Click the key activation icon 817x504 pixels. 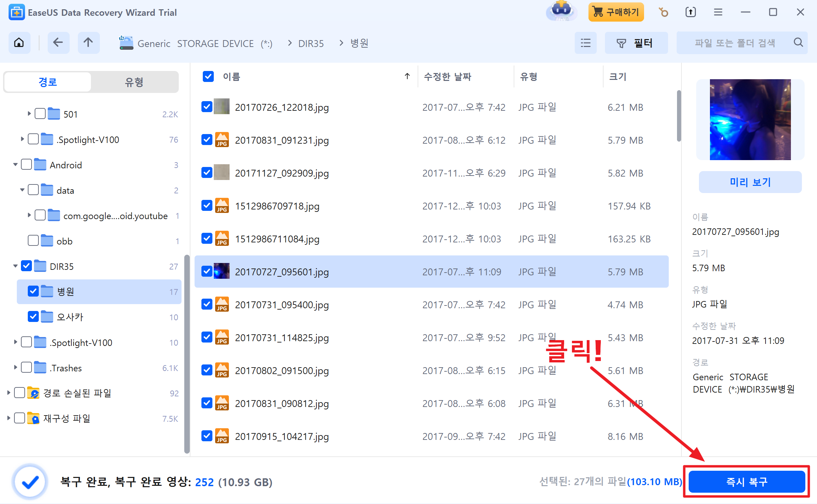click(x=663, y=12)
